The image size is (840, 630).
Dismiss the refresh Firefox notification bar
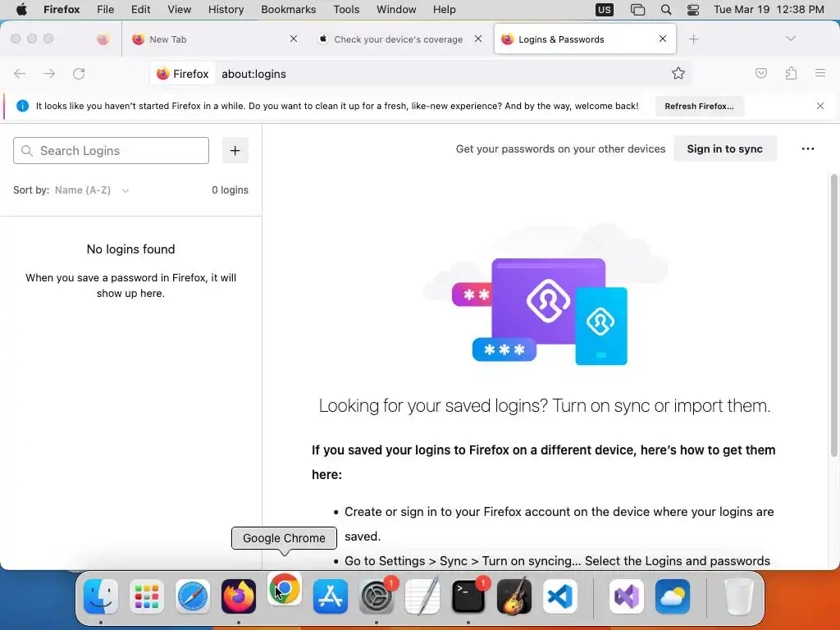click(820, 106)
